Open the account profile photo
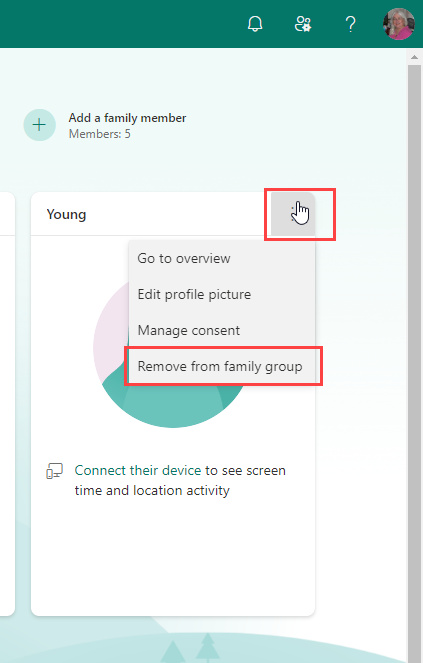Image resolution: width=423 pixels, height=663 pixels. (x=398, y=24)
